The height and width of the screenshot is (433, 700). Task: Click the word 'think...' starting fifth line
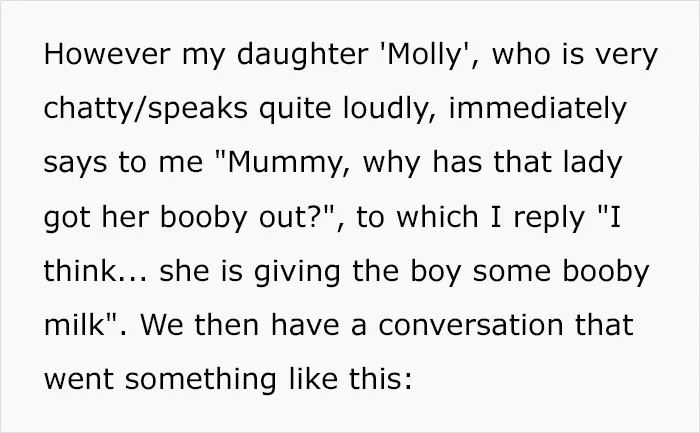(95, 271)
